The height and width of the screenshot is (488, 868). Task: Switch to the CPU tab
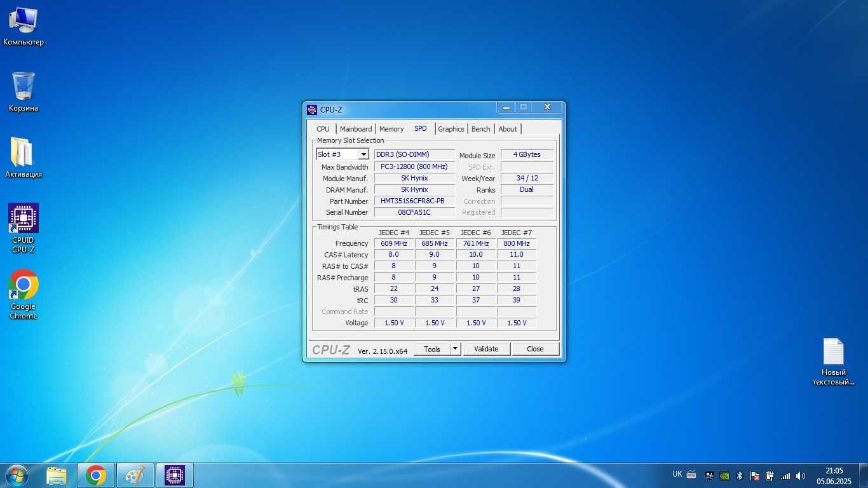click(323, 129)
